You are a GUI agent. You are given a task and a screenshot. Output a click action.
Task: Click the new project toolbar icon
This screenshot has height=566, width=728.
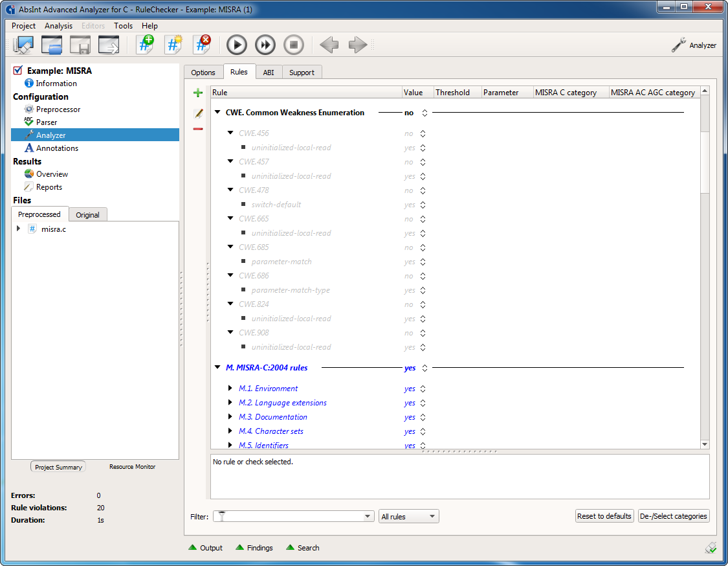pyautogui.click(x=23, y=45)
